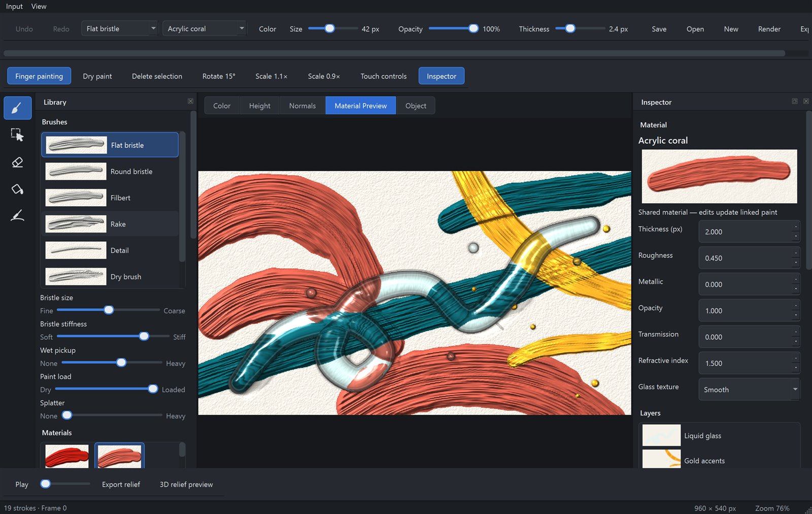Choose the Detail brush thumbnail
This screenshot has width=812, height=514.
tap(76, 250)
